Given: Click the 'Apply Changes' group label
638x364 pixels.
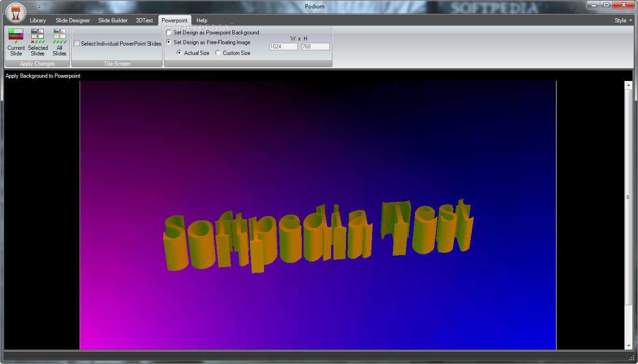Looking at the screenshot, I should pyautogui.click(x=37, y=64).
